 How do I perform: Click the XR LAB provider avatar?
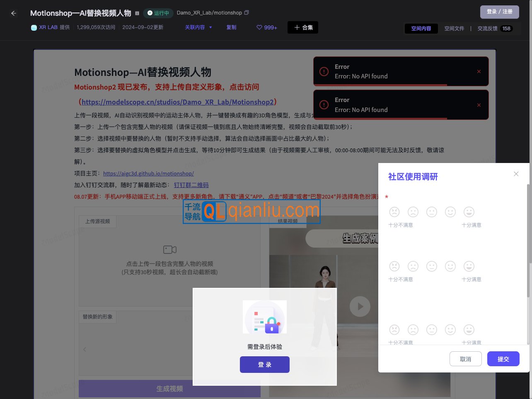point(34,27)
